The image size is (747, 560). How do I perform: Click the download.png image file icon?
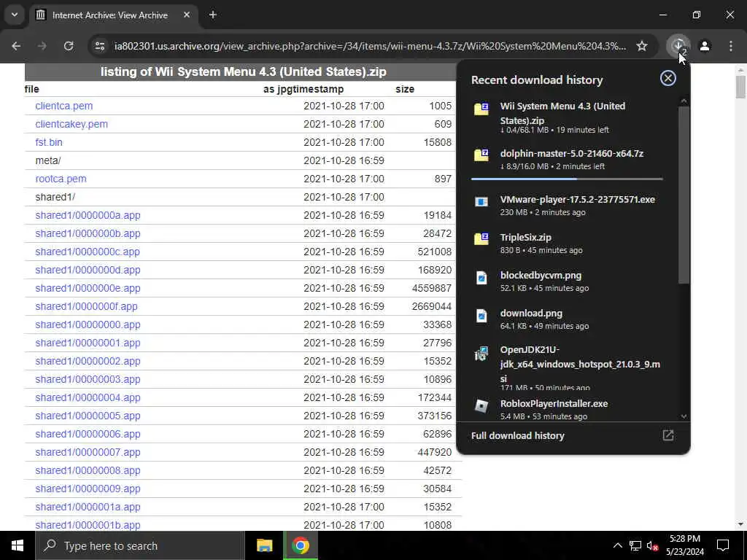481,315
